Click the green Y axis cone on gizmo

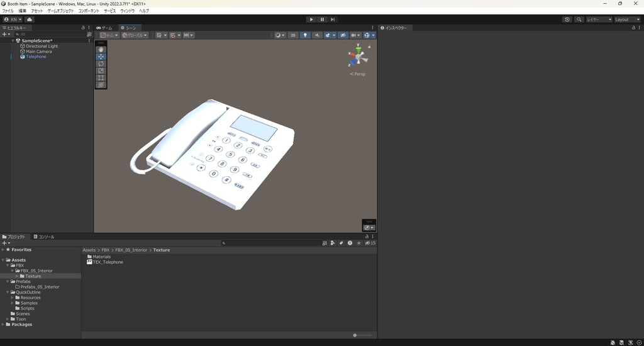[358, 50]
